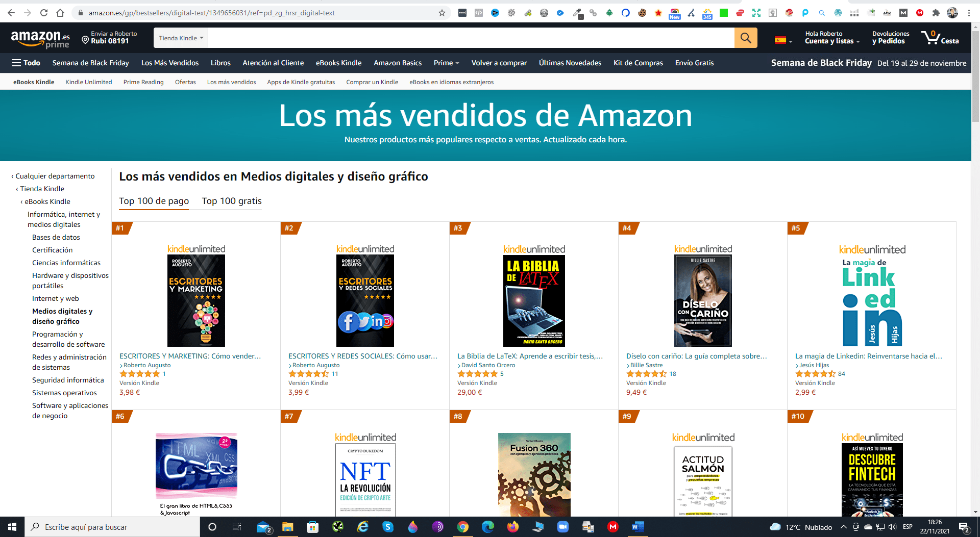980x537 pixels.
Task: Open the La Biblia de LaTeX title link
Action: [530, 356]
